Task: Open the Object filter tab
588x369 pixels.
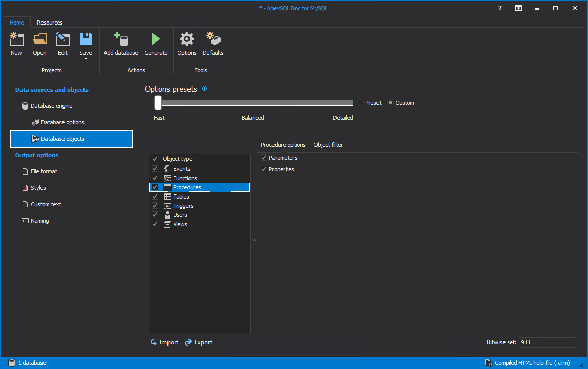Action: point(328,145)
